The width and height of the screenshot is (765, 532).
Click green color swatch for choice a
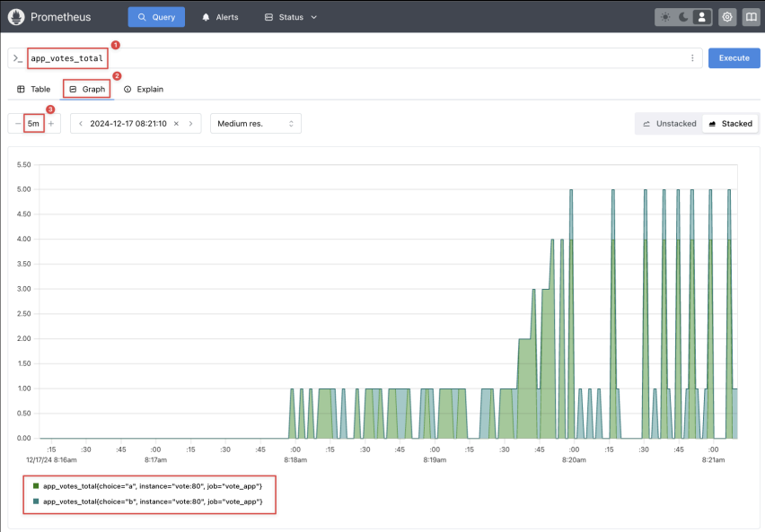[36, 485]
